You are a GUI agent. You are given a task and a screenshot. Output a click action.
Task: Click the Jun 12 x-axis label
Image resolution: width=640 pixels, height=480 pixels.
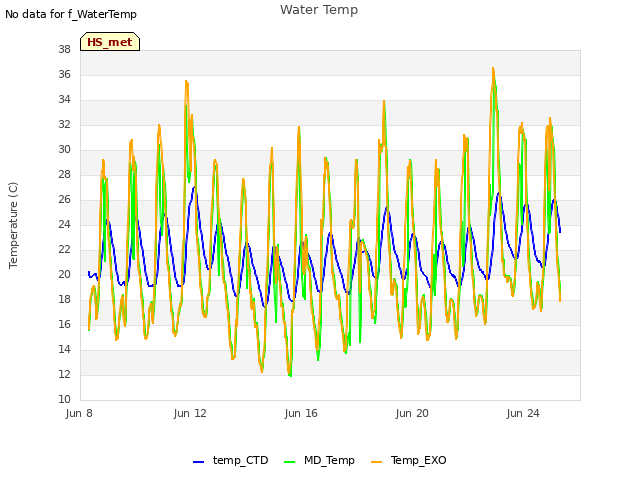(190, 413)
